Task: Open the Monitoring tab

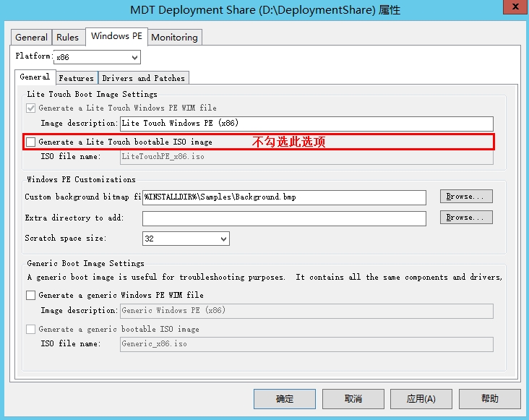Action: coord(174,37)
